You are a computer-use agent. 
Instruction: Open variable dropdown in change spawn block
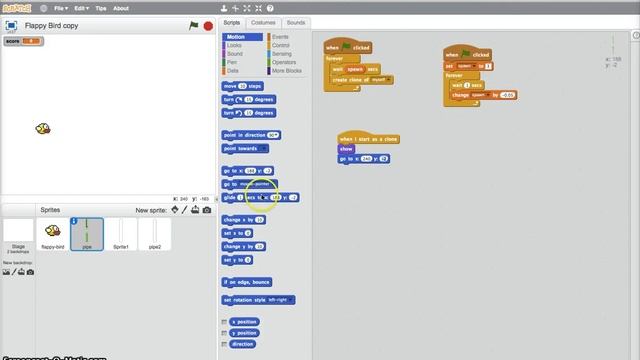tap(488, 95)
